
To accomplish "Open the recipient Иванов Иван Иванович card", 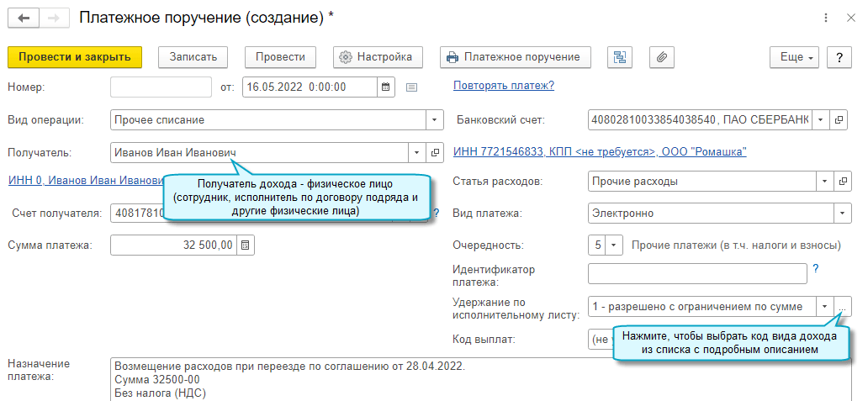I will [x=435, y=152].
